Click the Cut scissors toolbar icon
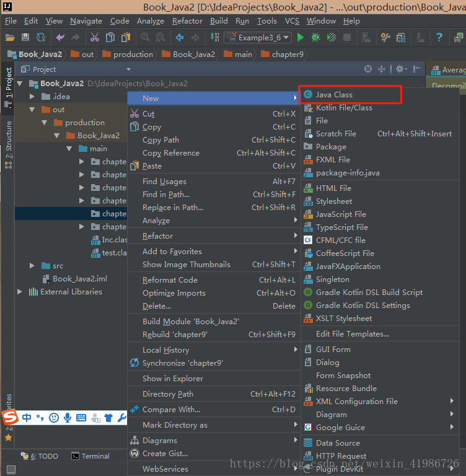The image size is (466, 476). pyautogui.click(x=95, y=38)
